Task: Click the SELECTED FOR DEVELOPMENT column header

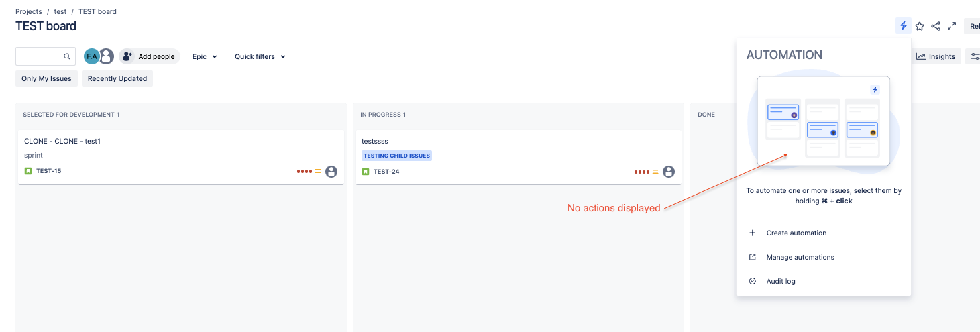Action: (71, 115)
